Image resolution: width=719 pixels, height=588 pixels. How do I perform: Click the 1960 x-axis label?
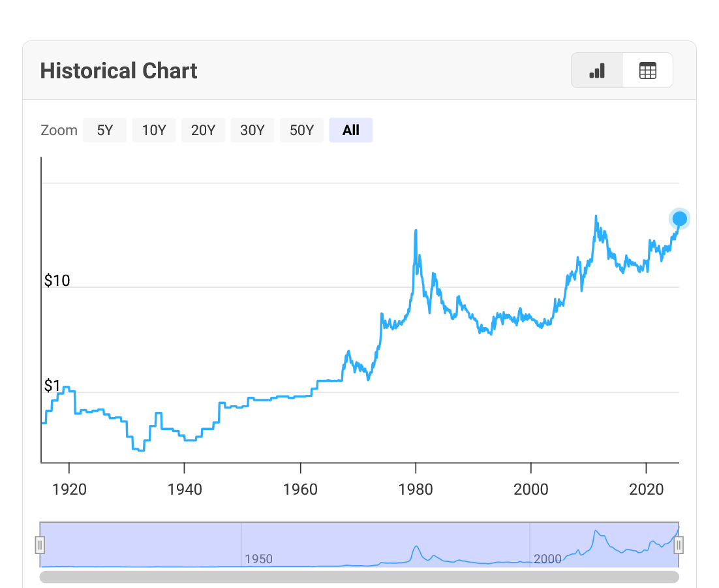300,489
